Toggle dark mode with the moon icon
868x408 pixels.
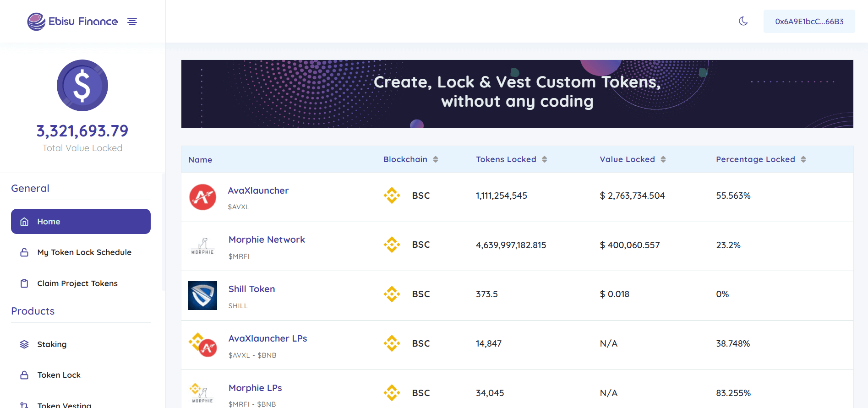pos(743,21)
